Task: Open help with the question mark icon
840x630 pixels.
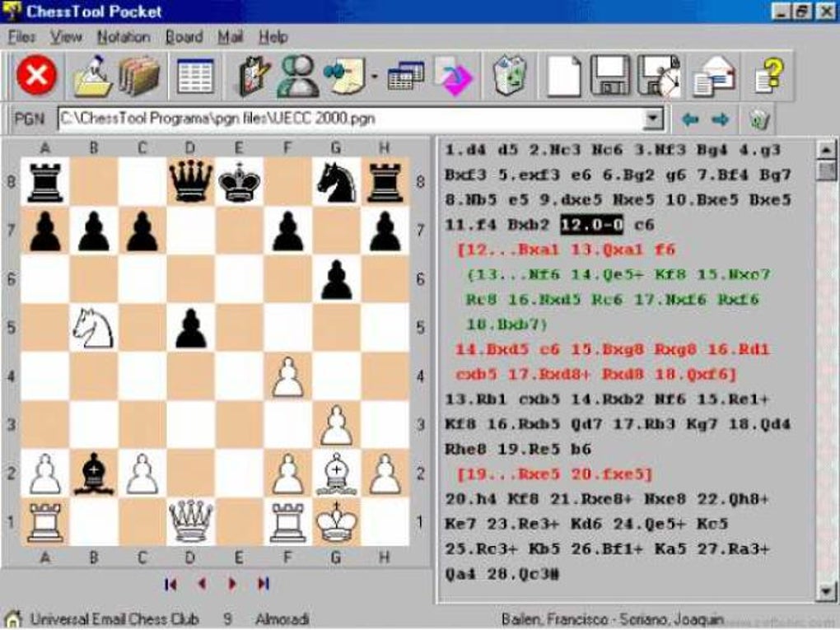Action: [x=769, y=76]
